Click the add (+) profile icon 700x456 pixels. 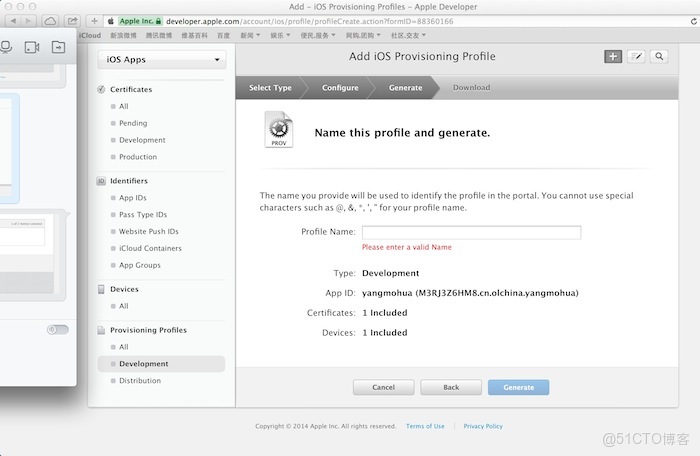(x=613, y=56)
